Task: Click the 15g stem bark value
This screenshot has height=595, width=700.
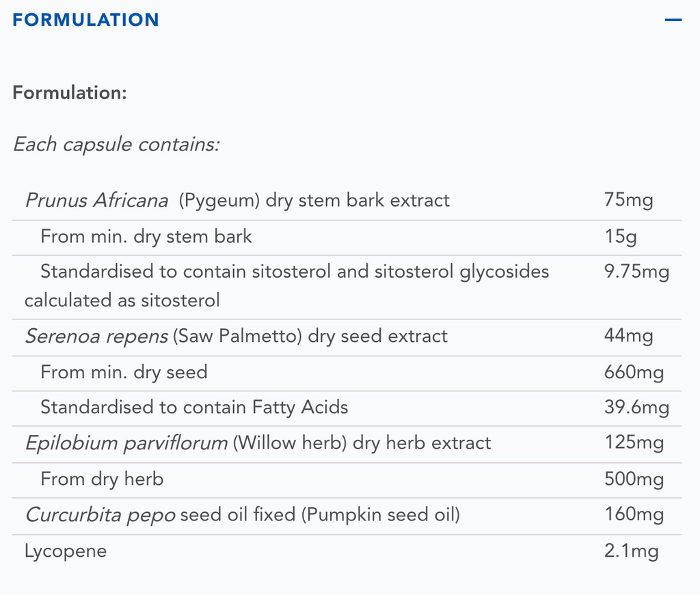Action: click(x=620, y=237)
